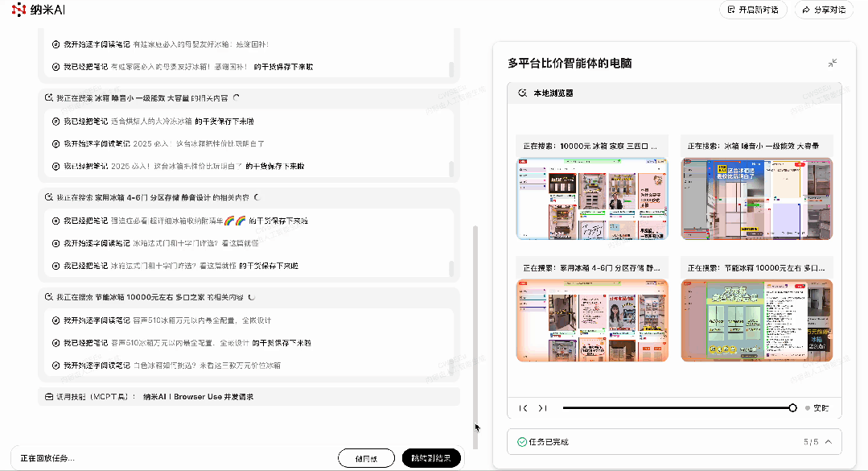The image size is (868, 471).
Task: Click search icon beside 节能冰箱 10000元左右 step
Action: point(48,297)
